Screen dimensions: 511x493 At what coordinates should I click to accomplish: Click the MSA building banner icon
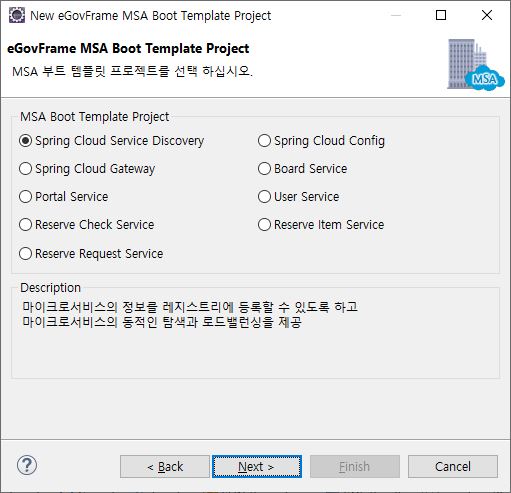(x=475, y=65)
